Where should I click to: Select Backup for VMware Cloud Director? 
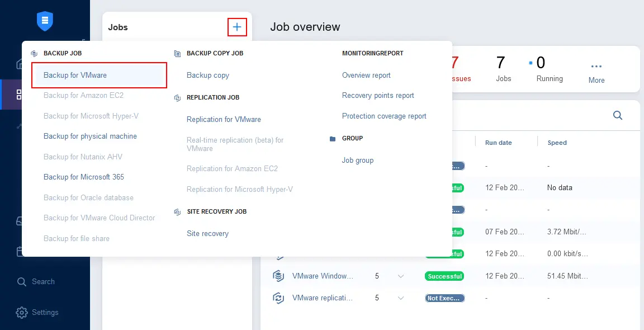(100, 218)
